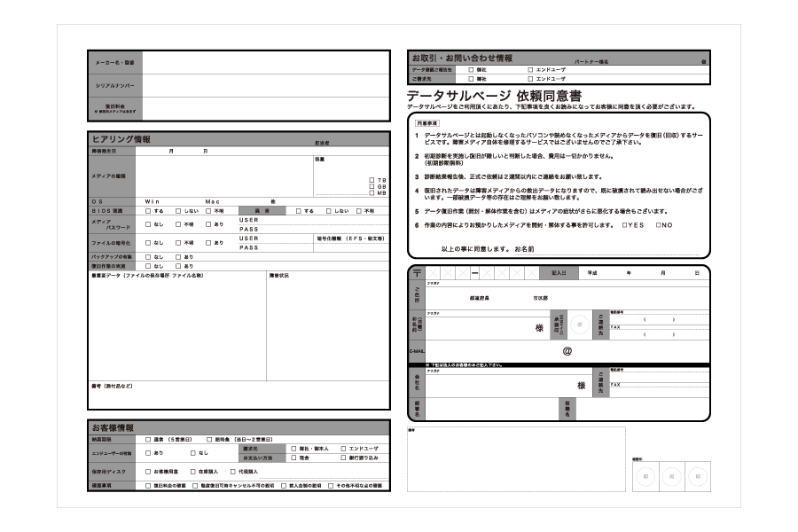Click the E-MAIL field at the @ sign

567,351
